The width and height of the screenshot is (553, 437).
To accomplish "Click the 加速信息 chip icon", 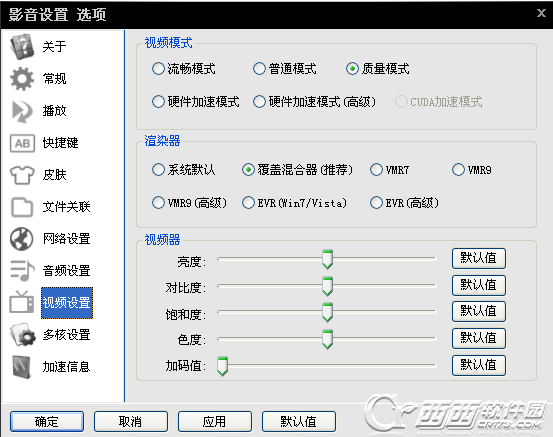I will 22,366.
